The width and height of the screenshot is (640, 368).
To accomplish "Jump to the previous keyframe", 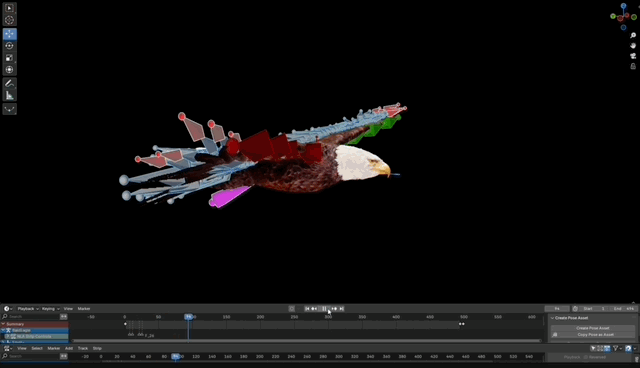I will [x=314, y=309].
